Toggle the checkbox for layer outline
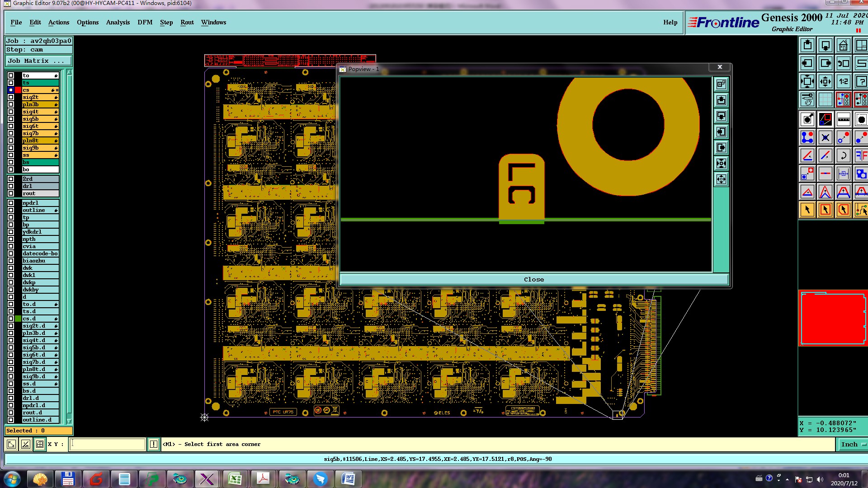Image resolution: width=868 pixels, height=488 pixels. (x=11, y=210)
